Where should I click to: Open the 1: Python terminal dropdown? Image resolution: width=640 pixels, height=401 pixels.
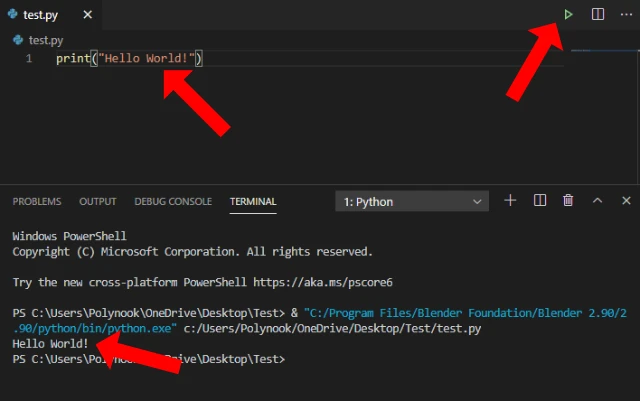412,201
